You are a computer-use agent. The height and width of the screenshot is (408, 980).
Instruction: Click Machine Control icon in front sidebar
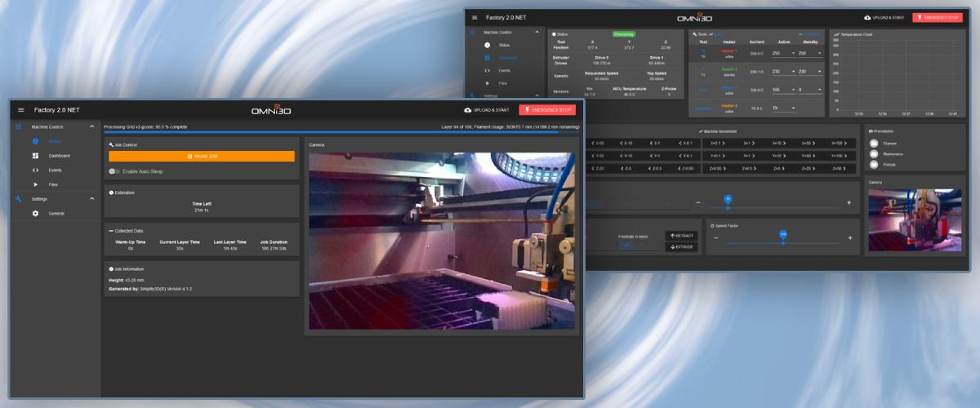pyautogui.click(x=19, y=126)
